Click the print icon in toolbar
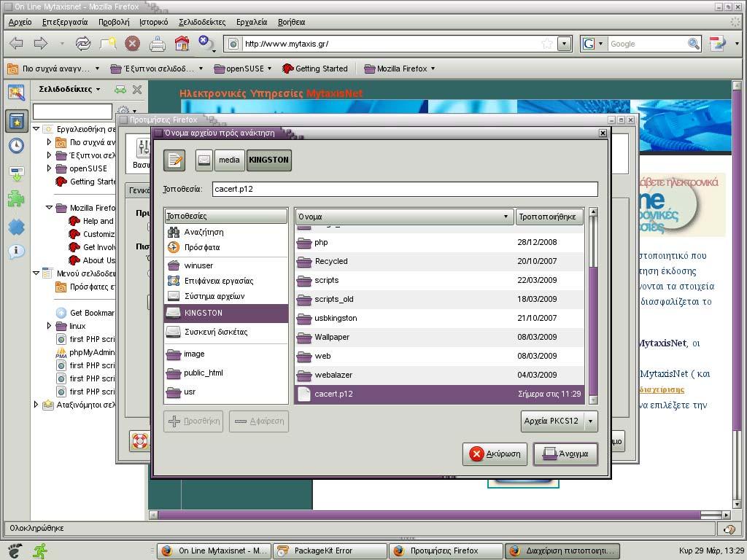This screenshot has height=560, width=747. click(x=158, y=44)
